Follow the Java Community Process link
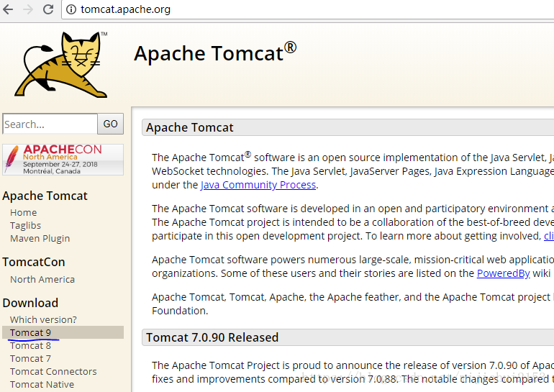This screenshot has height=392, width=554. 258,185
